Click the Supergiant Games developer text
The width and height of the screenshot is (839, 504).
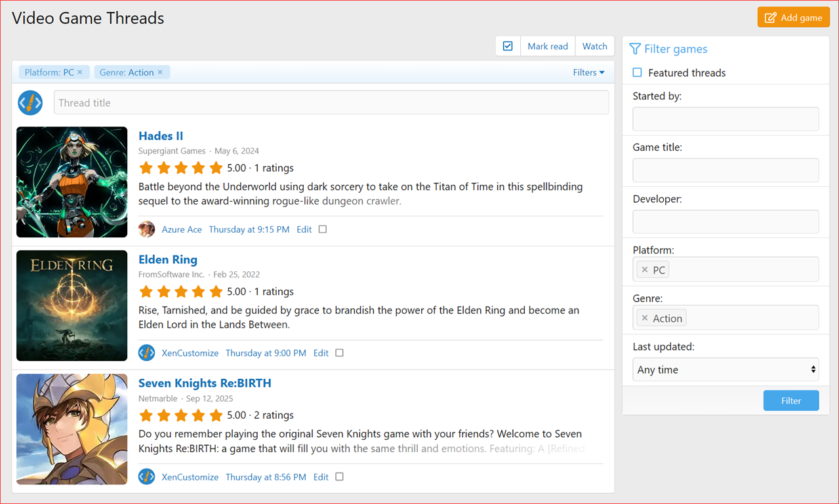(x=172, y=151)
